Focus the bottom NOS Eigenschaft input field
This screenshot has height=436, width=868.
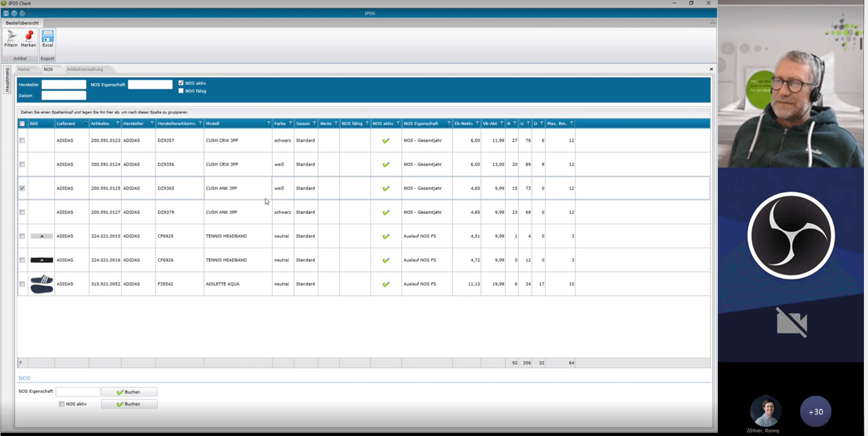[78, 391]
